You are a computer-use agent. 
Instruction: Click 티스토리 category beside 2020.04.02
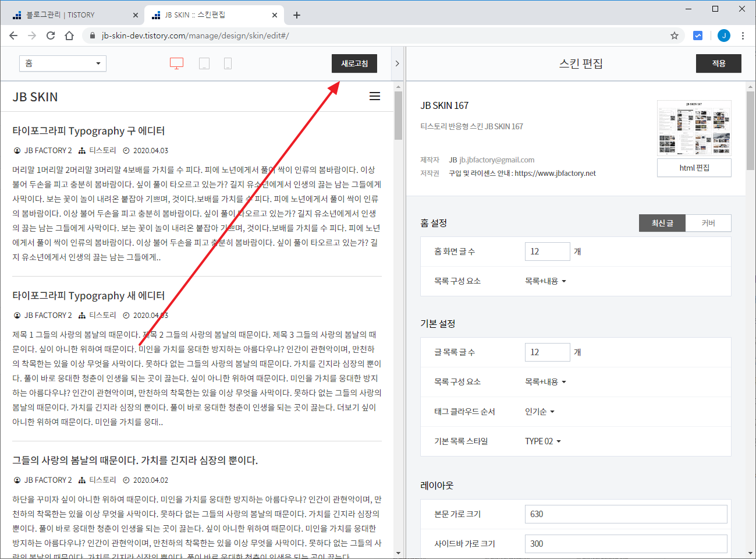(103, 480)
